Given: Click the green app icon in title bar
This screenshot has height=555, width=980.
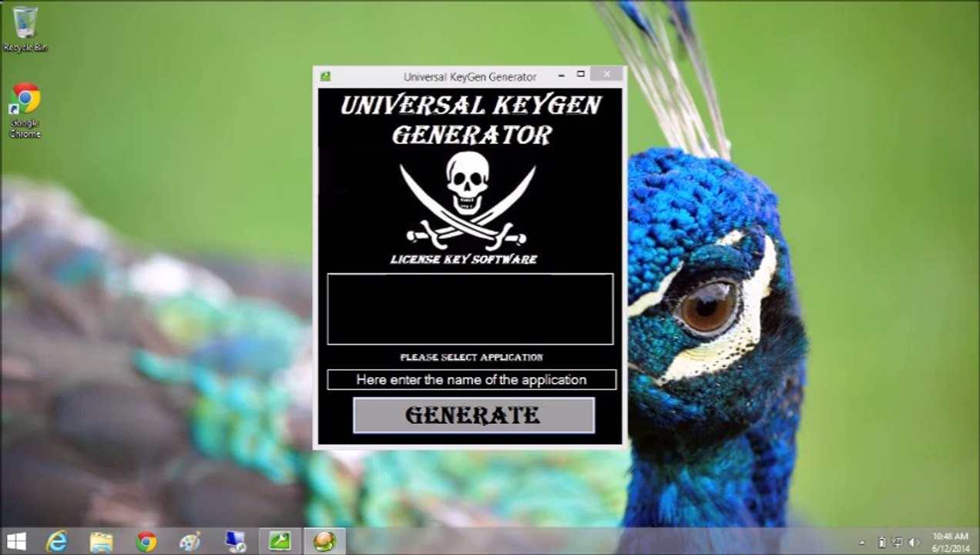Looking at the screenshot, I should 326,76.
